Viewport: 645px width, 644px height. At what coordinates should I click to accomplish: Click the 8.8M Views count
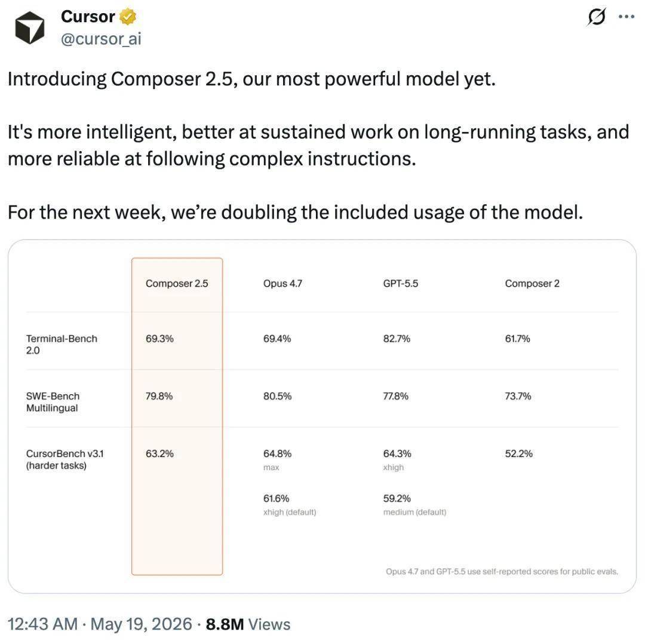pos(248,624)
